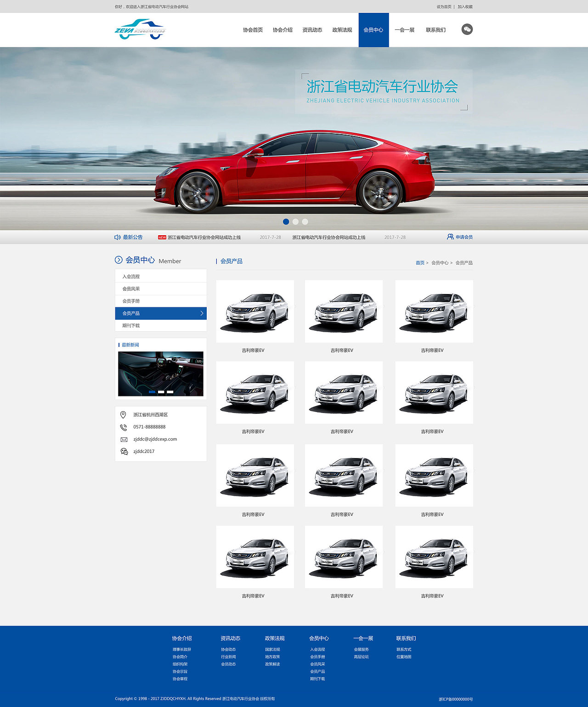Click the phone number 0571-88888888
The height and width of the screenshot is (707, 588).
[149, 427]
